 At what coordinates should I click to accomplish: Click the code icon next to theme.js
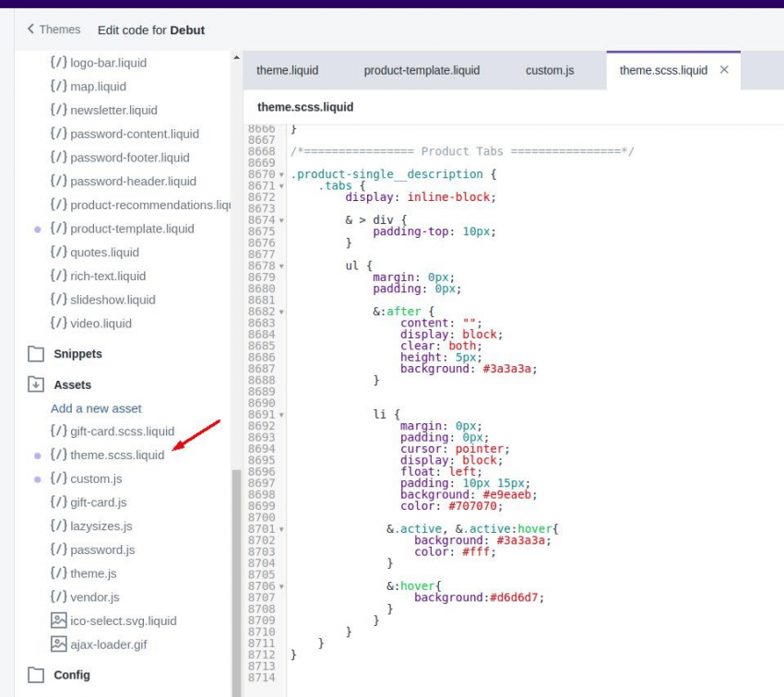tap(58, 573)
